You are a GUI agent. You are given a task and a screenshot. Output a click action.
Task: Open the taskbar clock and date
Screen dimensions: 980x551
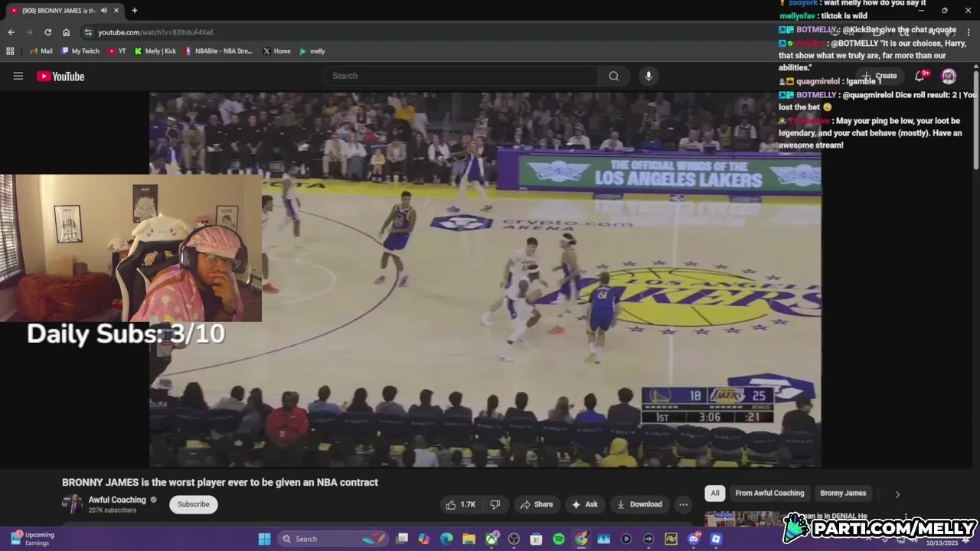click(x=941, y=542)
